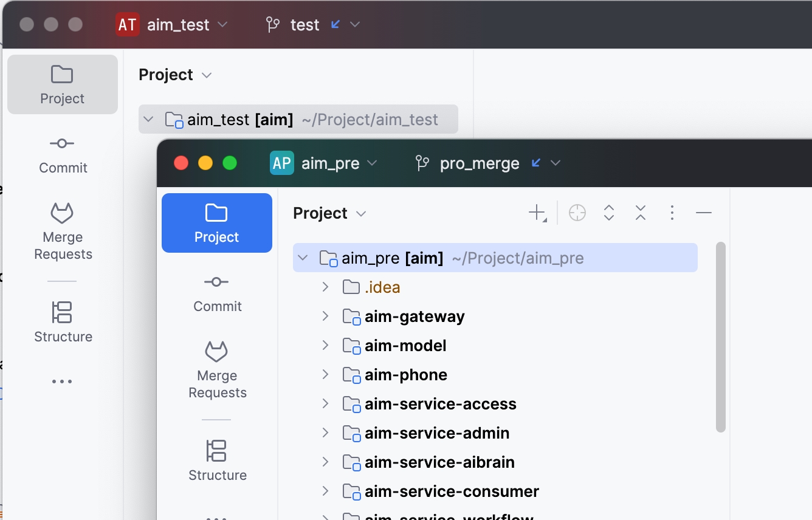This screenshot has height=520, width=812.
Task: Open Project view mode dropdown in aim_pre
Action: 329,213
